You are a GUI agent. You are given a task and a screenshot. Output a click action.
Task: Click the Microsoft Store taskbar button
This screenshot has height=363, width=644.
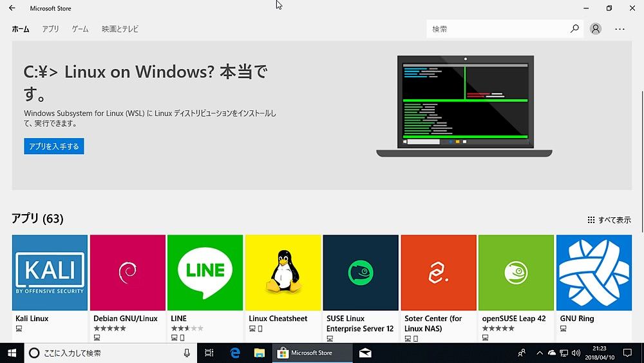312,353
